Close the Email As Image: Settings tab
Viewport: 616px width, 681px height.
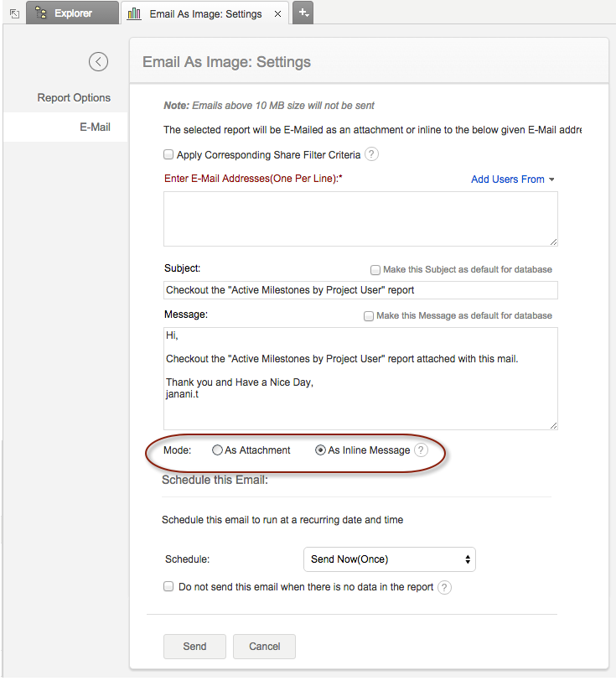click(277, 14)
